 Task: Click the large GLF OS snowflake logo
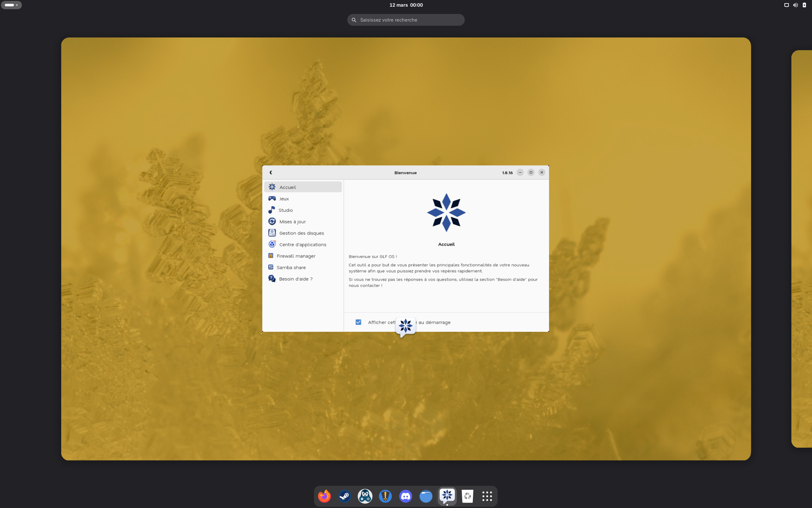(x=446, y=212)
